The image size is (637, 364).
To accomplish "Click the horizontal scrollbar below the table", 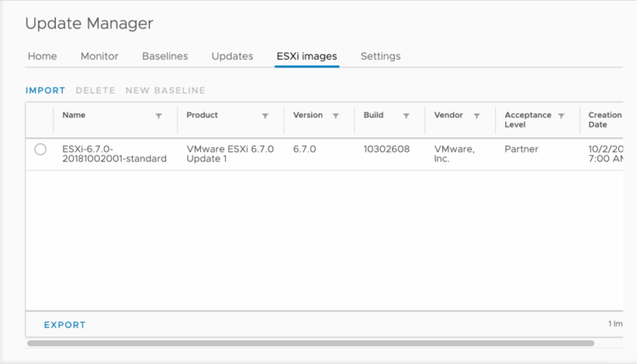I will click(311, 344).
